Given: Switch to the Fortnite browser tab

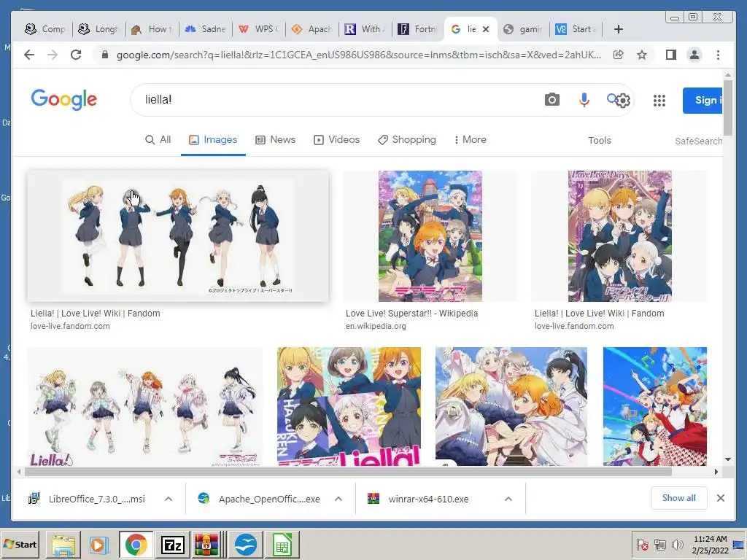Looking at the screenshot, I should click(x=418, y=29).
